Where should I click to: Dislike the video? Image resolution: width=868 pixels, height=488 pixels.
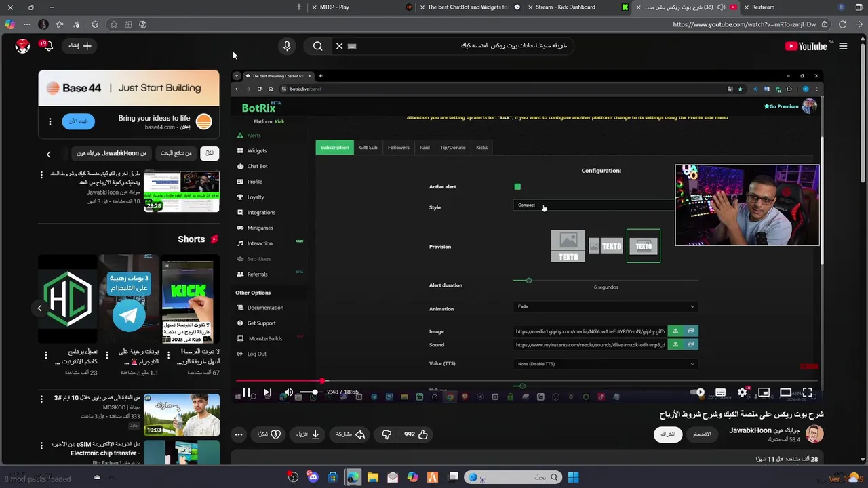point(387,434)
